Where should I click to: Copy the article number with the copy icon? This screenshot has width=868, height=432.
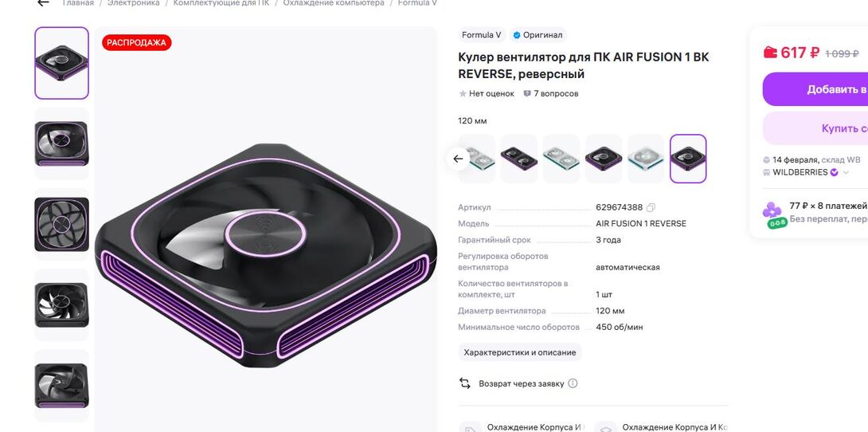651,208
